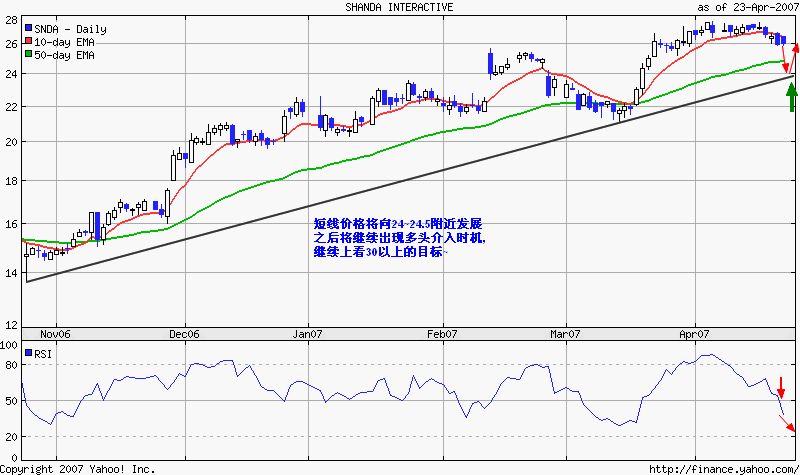Viewport: 800px width, 475px height.
Task: Open the http://finance.yahoo.com/ link
Action: (724, 469)
